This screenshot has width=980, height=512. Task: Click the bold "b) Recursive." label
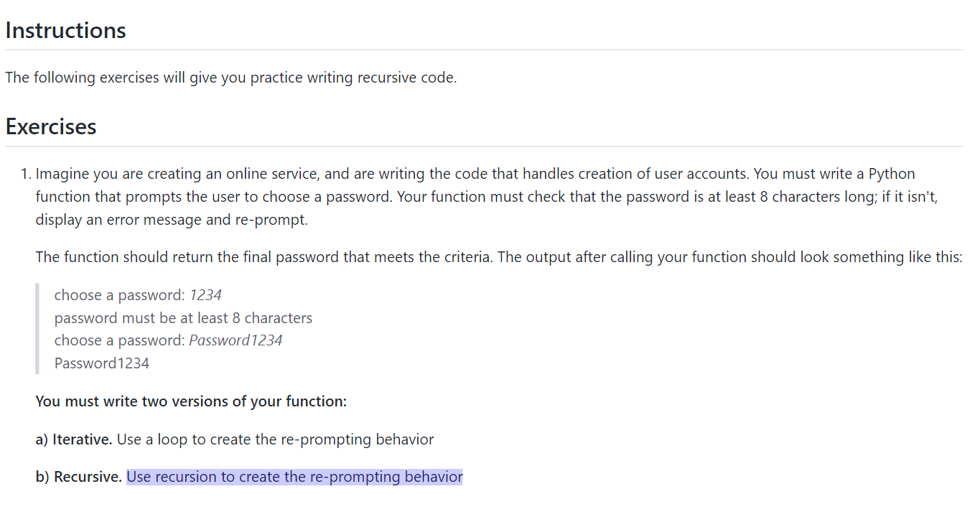[x=79, y=477]
